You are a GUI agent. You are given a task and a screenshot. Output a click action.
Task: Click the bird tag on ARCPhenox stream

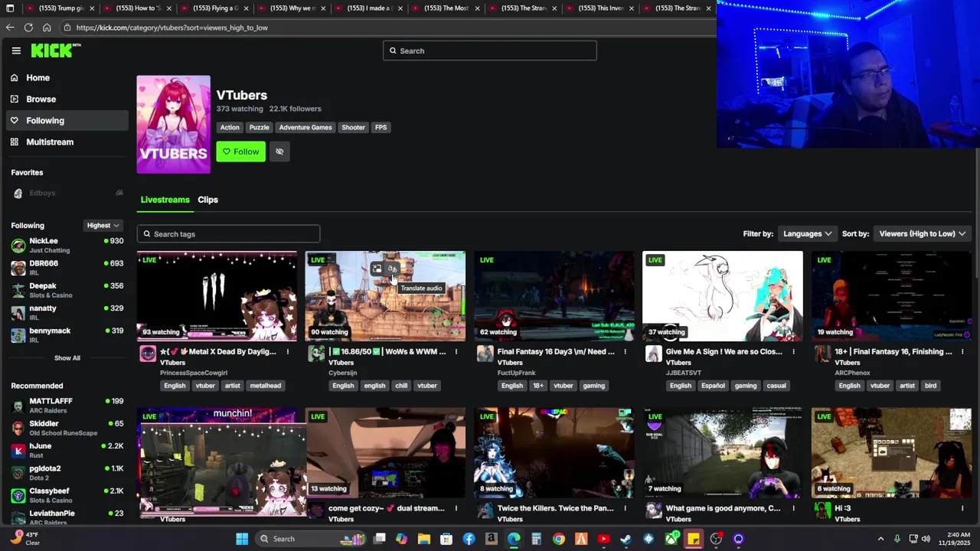(930, 386)
